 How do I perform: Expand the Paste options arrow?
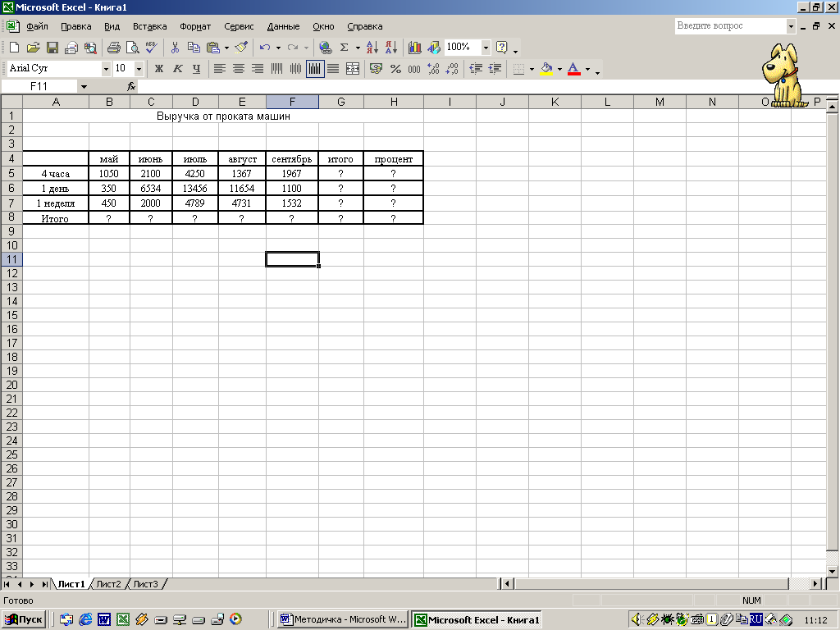point(226,48)
